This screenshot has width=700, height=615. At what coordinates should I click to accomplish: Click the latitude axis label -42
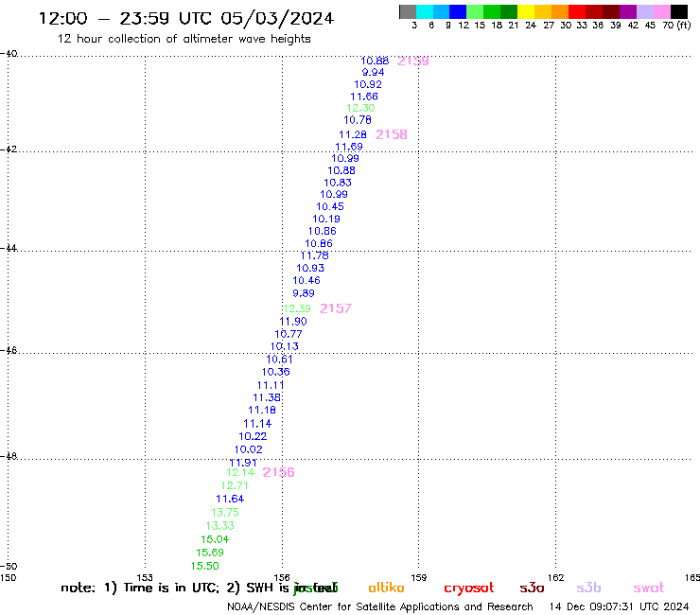9,149
